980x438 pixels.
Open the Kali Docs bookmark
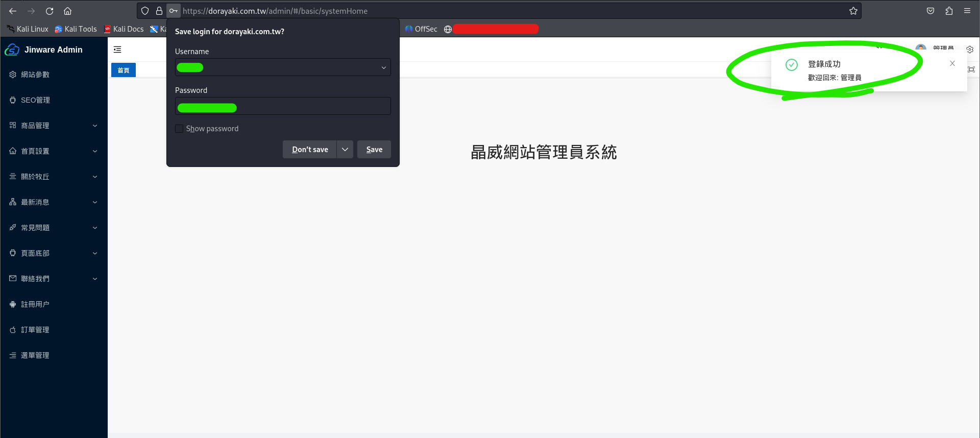pos(124,29)
